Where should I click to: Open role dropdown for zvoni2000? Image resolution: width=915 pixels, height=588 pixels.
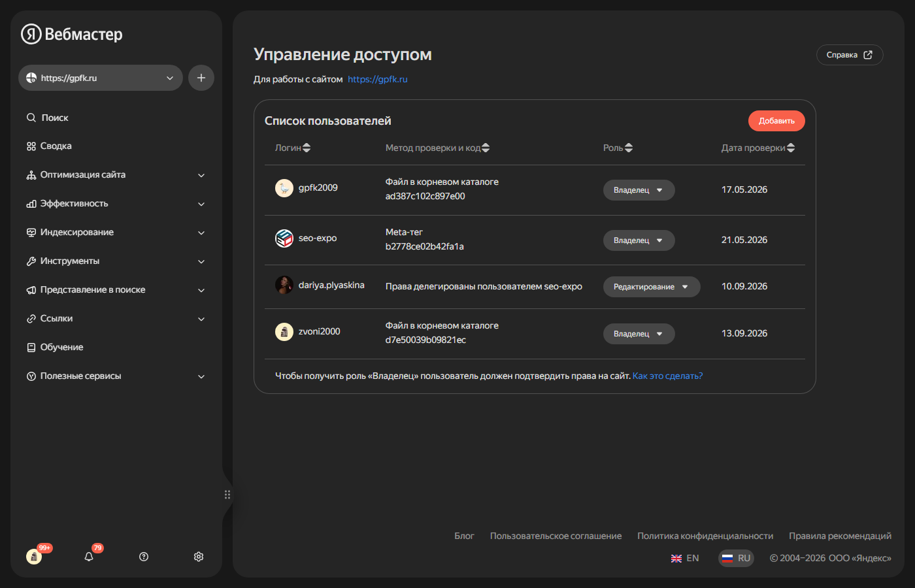tap(639, 334)
